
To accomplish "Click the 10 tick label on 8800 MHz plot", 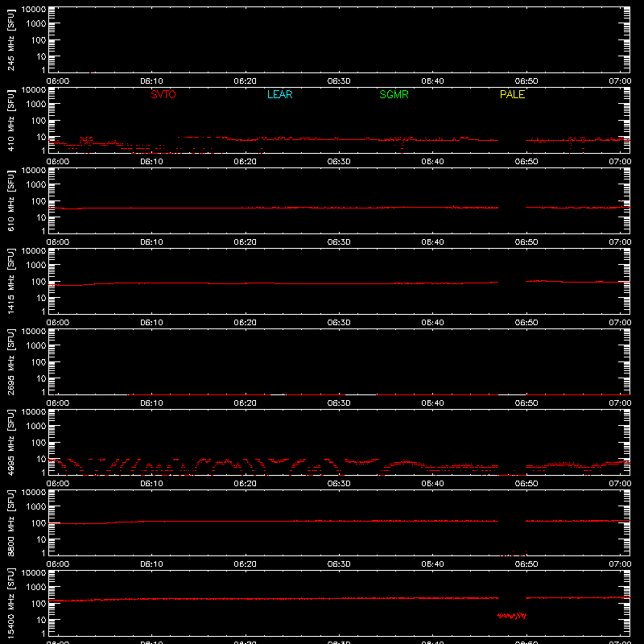I will coord(41,539).
